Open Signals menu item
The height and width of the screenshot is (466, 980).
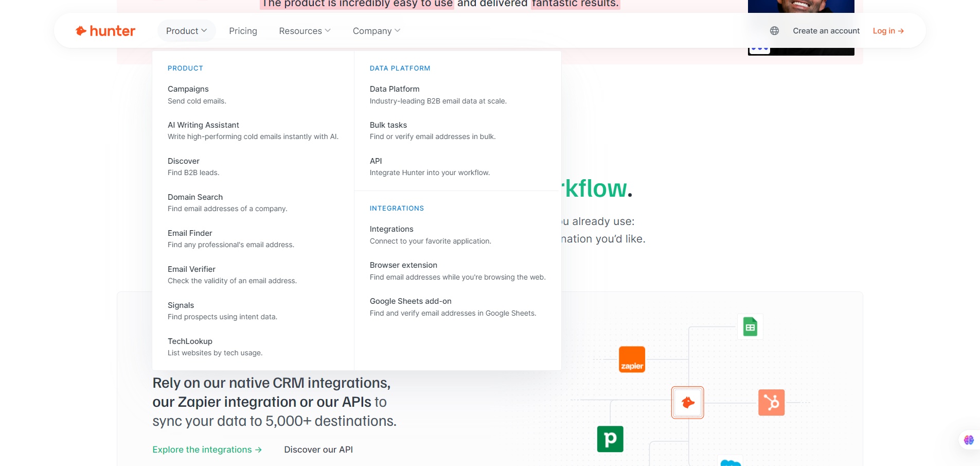181,305
